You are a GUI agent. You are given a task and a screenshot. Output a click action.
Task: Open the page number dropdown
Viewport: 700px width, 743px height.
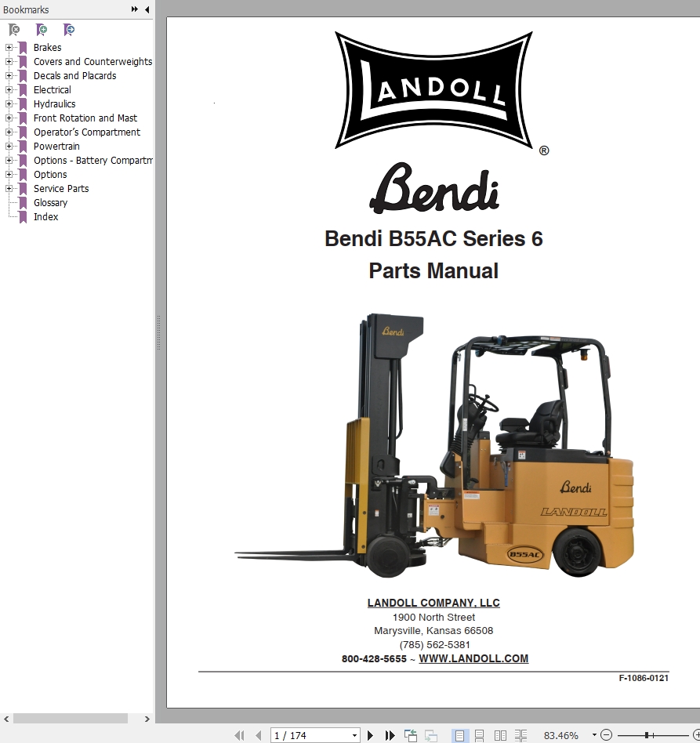coord(354,735)
